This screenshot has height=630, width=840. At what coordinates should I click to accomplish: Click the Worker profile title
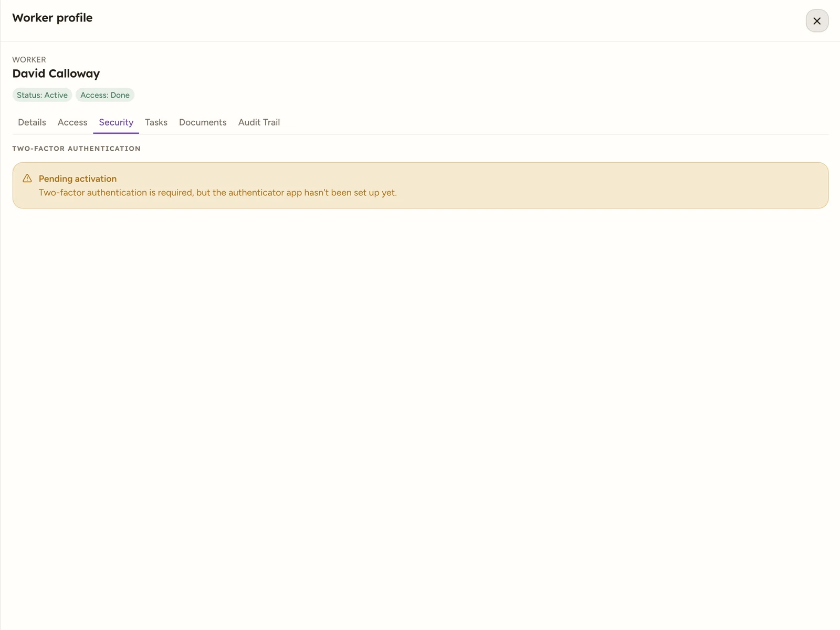pyautogui.click(x=52, y=18)
